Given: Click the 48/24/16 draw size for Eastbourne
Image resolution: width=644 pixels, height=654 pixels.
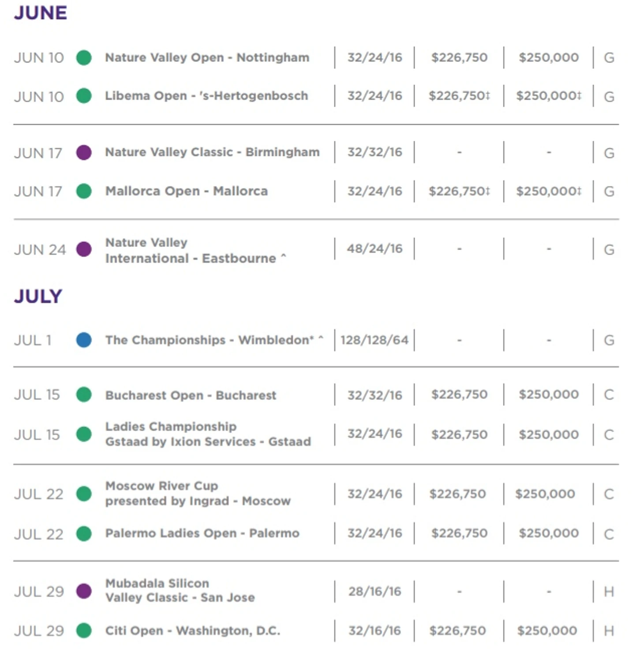Looking at the screenshot, I should coord(374,249).
